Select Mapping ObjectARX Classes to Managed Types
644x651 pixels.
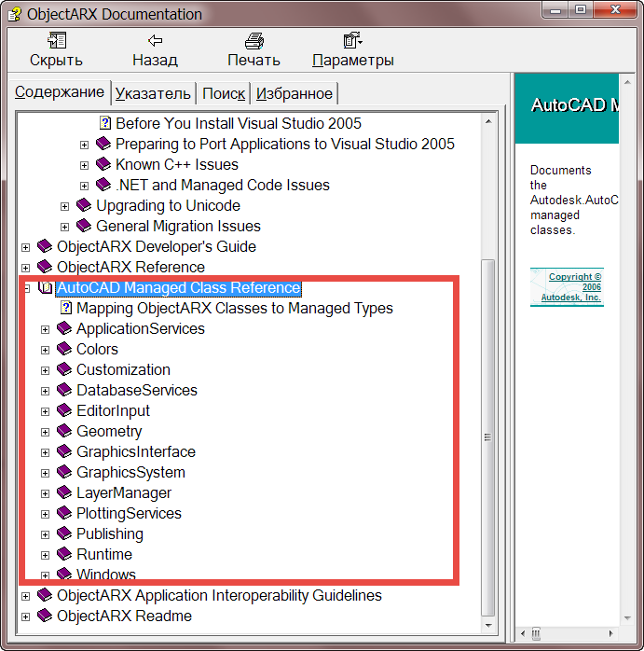(x=235, y=308)
